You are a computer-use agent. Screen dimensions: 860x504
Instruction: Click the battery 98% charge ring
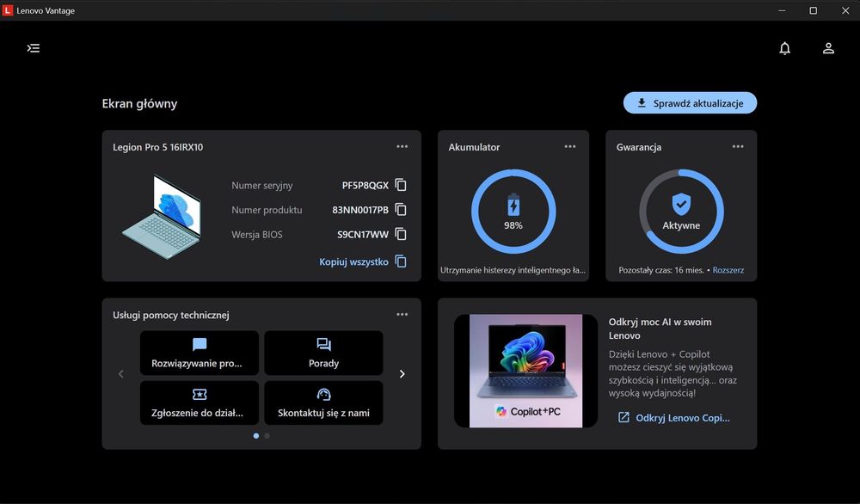pos(513,211)
